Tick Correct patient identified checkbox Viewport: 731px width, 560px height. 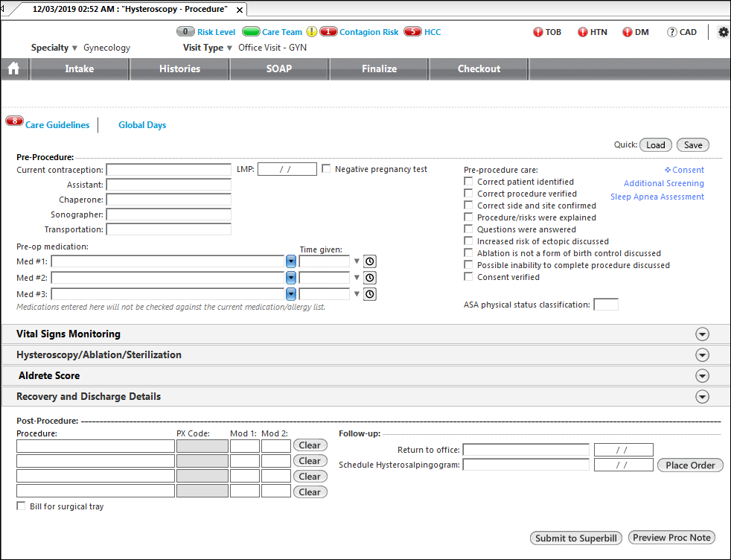[468, 182]
